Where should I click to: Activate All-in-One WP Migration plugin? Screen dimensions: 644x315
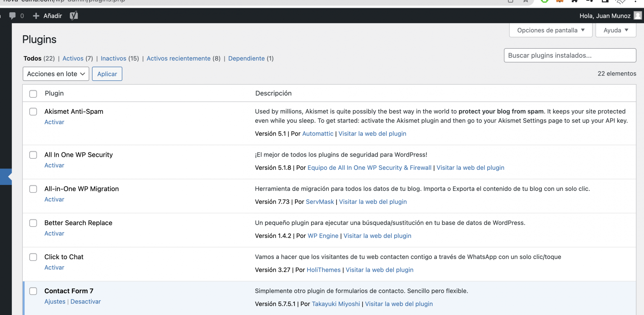pos(54,199)
